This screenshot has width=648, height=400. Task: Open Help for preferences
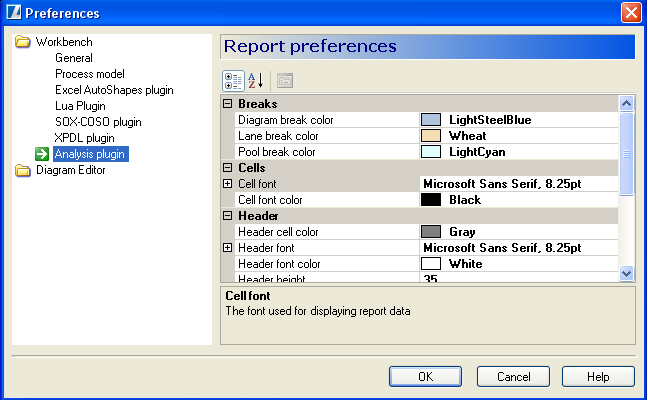pyautogui.click(x=598, y=376)
